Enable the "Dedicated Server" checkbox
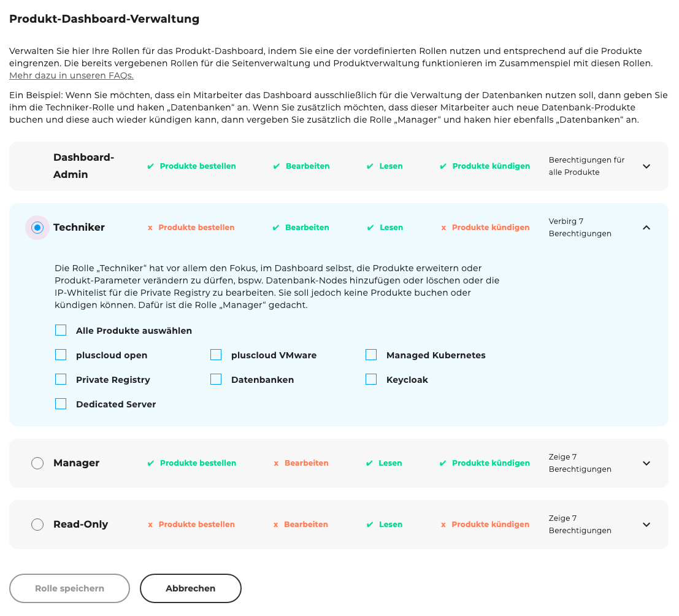The width and height of the screenshot is (679, 616). tap(60, 404)
